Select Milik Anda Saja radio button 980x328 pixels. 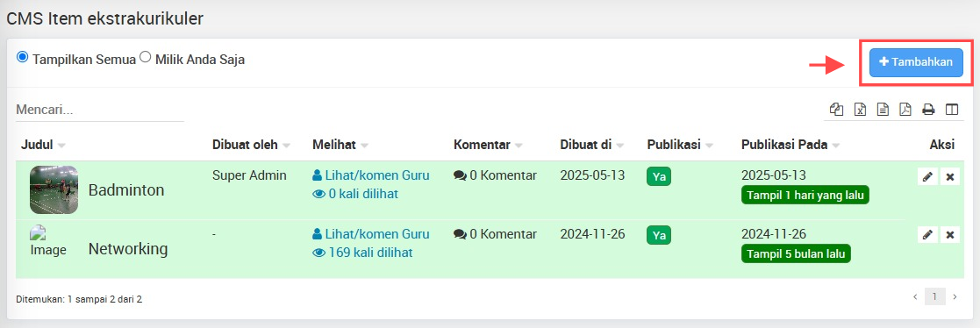pyautogui.click(x=145, y=58)
